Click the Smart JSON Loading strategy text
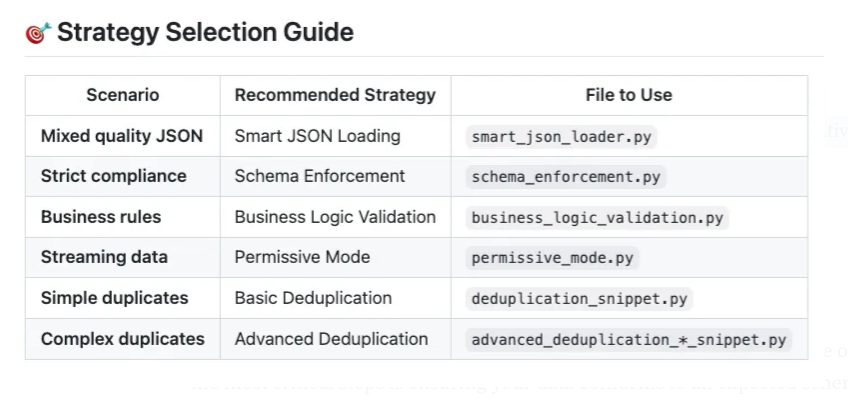The width and height of the screenshot is (848, 403). [317, 136]
